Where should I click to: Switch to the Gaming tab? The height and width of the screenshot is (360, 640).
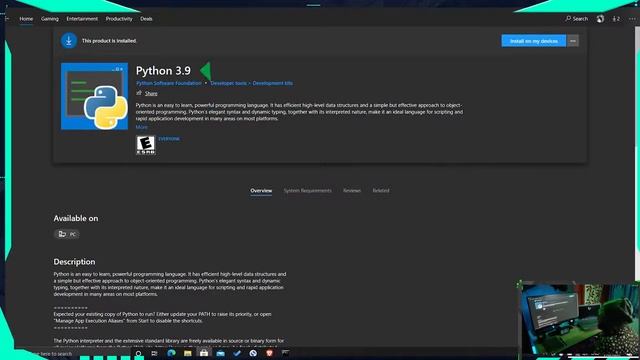50,19
